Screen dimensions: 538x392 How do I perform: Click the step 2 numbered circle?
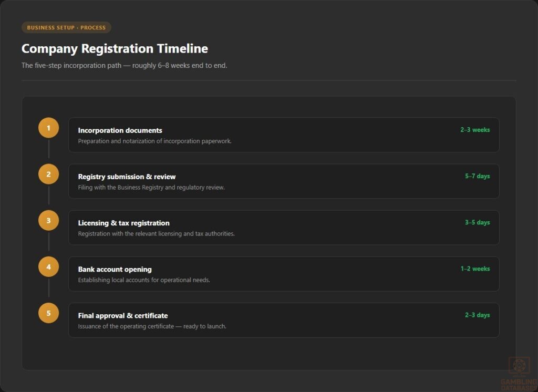coord(48,174)
